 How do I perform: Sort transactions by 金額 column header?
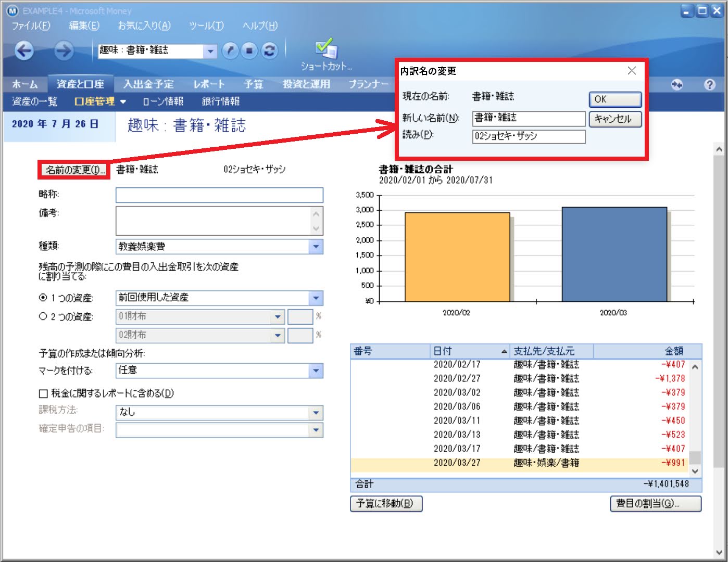point(647,351)
